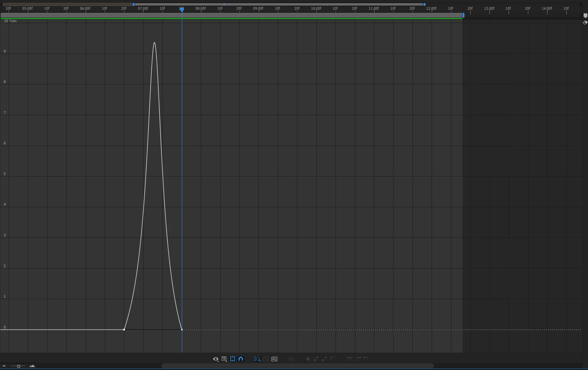The image size is (588, 370).
Task: Click the time navigator start handle
Action: (134, 4)
